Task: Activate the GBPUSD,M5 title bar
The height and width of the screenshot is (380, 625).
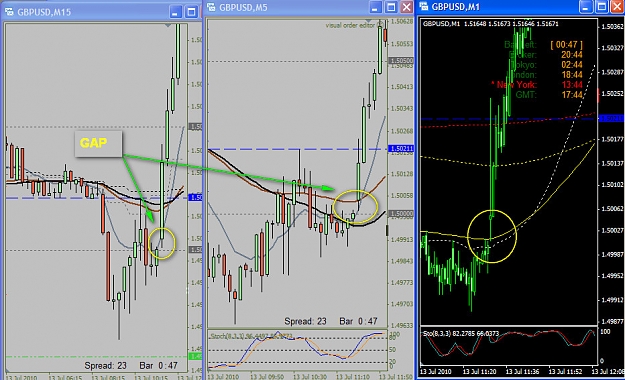Action: coord(309,7)
